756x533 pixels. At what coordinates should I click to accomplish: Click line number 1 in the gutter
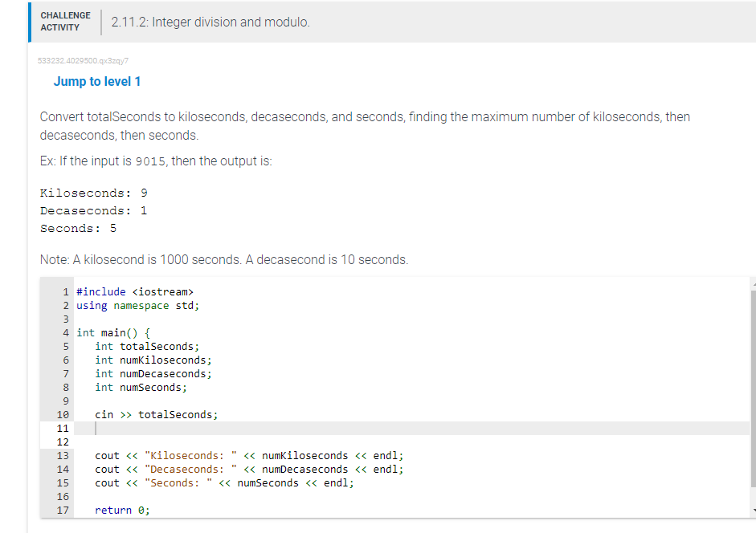pyautogui.click(x=65, y=291)
